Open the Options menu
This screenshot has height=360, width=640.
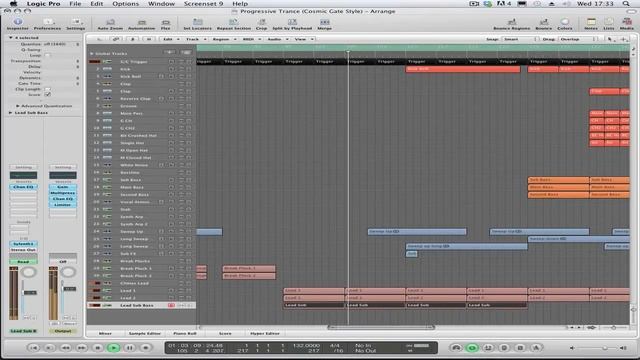click(125, 4)
